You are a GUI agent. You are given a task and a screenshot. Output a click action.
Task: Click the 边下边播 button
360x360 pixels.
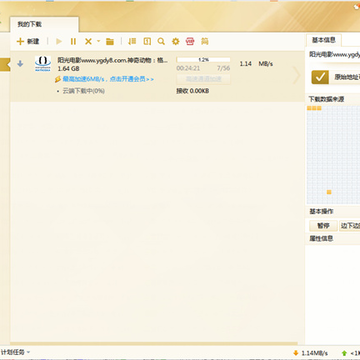click(x=350, y=226)
